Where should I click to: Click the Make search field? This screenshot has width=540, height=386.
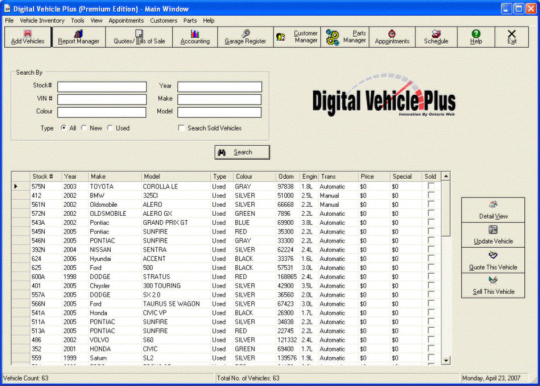[219, 100]
